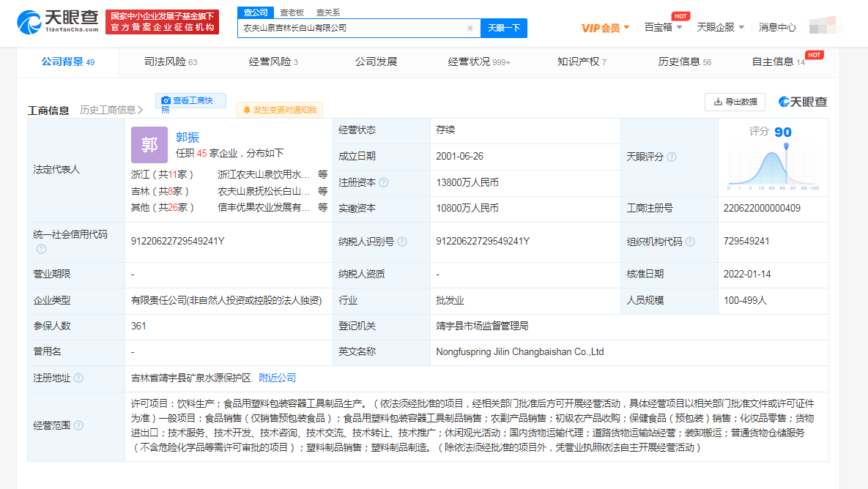Click the 实缴资本 value 10800万人民币

pyautogui.click(x=467, y=209)
